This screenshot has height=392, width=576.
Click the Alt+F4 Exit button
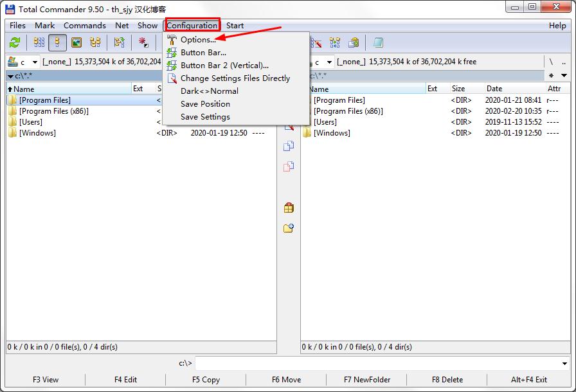528,380
